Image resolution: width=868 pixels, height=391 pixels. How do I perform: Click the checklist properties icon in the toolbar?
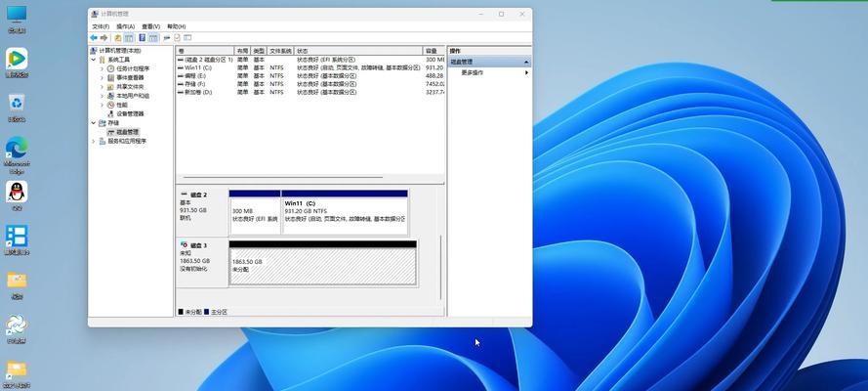click(177, 38)
